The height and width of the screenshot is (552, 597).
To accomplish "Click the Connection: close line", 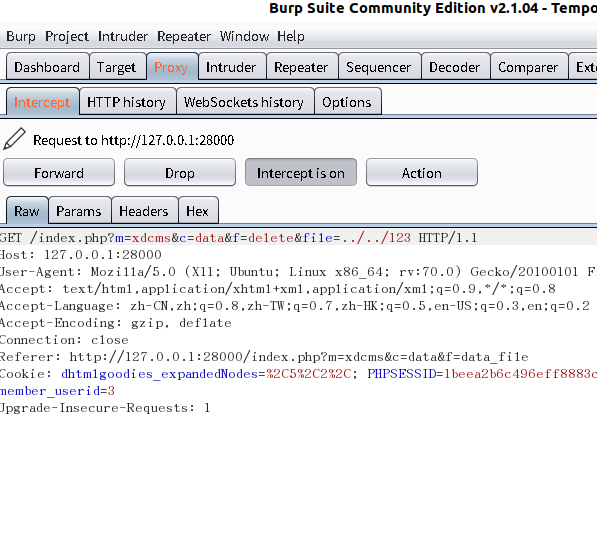I will (x=64, y=340).
